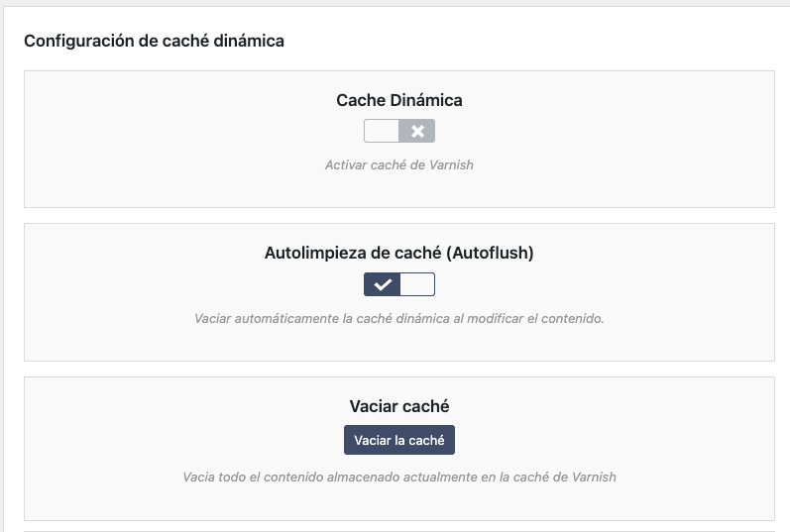Click the word Varnish under Cache Dinámica switch

coord(451,165)
